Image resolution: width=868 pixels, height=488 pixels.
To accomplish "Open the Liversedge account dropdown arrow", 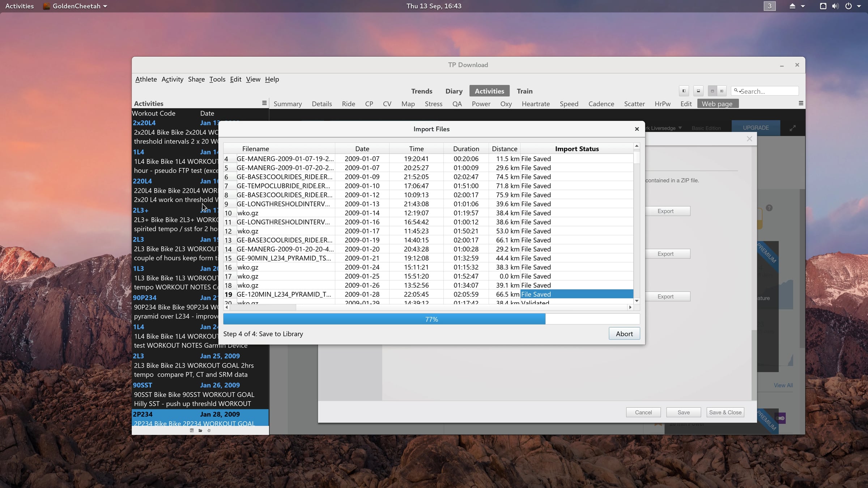I will 680,128.
